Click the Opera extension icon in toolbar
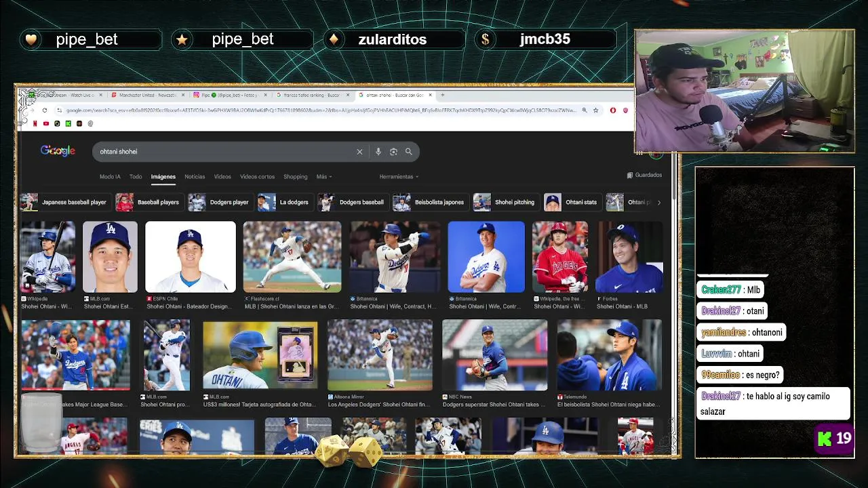The height and width of the screenshot is (488, 868). 613,110
